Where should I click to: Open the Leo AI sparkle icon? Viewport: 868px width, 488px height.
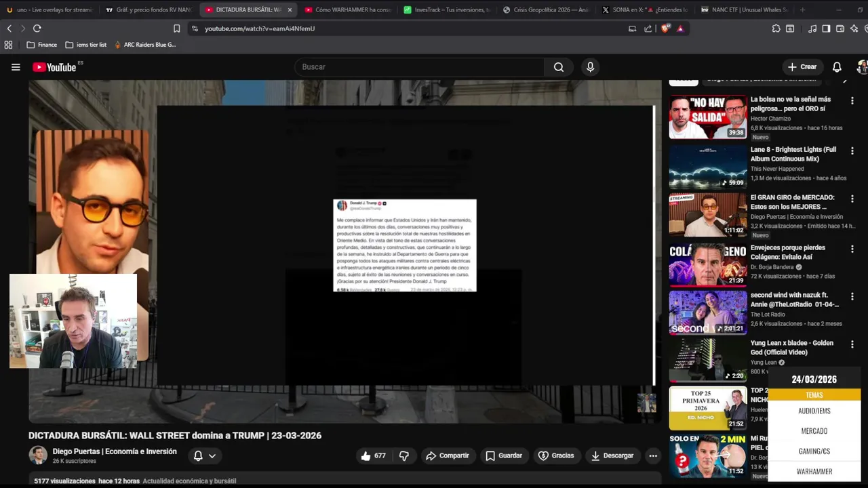tap(854, 28)
